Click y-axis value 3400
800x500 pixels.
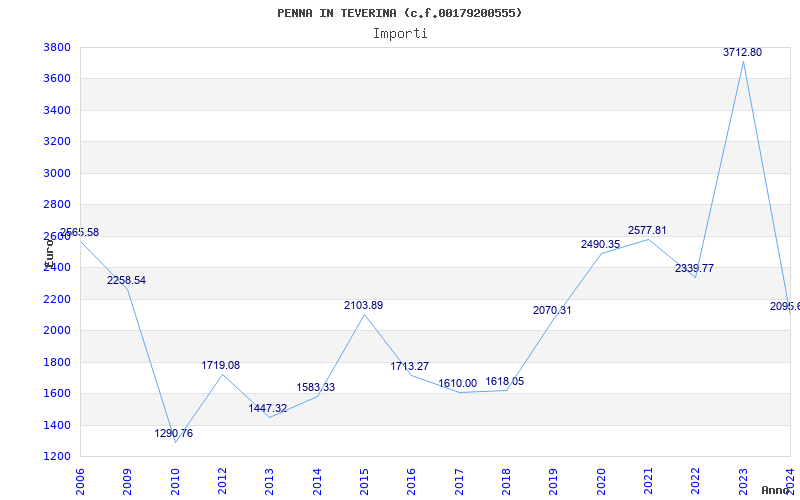click(57, 110)
